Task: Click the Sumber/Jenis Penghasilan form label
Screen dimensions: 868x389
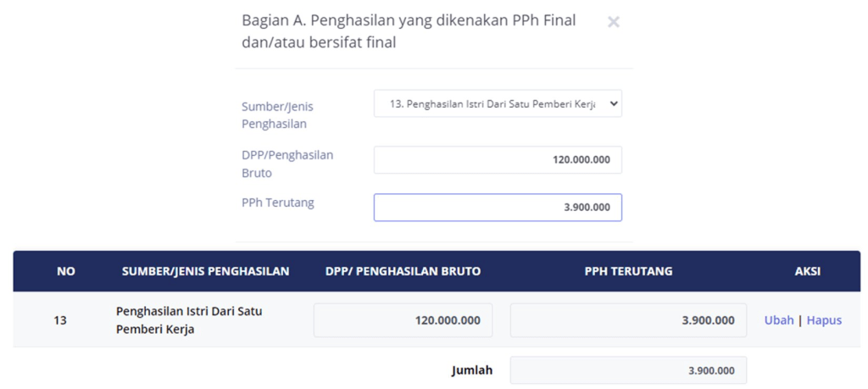Action: pyautogui.click(x=277, y=115)
